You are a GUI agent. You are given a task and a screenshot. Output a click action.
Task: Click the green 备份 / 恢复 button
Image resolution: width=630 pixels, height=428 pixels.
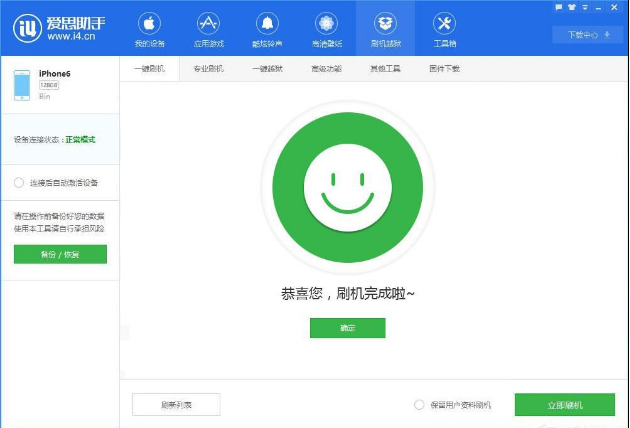coord(60,254)
